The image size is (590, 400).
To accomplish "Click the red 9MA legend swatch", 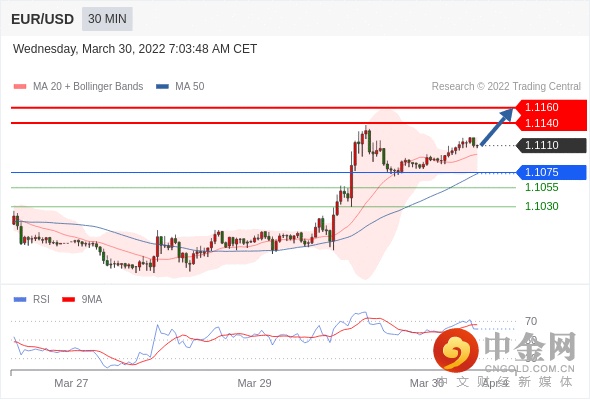I will tap(68, 300).
